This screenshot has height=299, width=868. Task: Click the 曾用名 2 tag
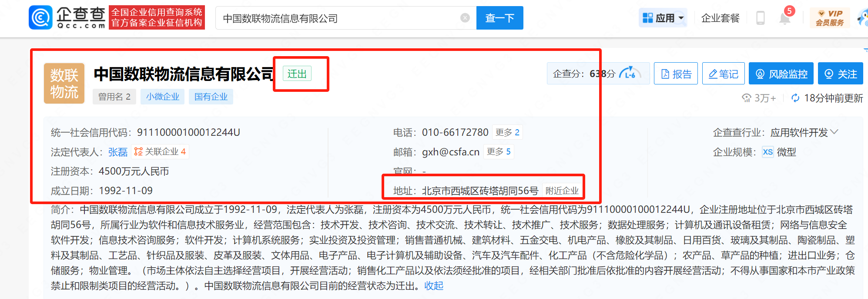114,97
